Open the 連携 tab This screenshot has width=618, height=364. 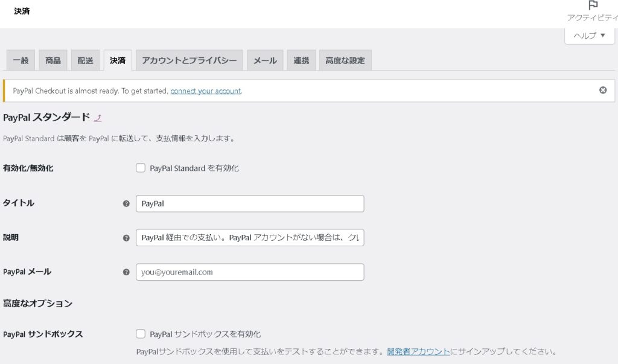click(x=301, y=60)
